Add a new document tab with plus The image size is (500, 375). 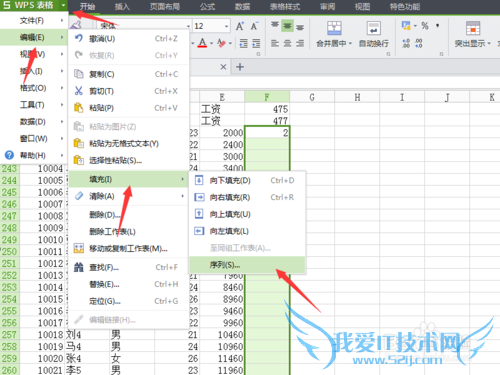(x=240, y=67)
